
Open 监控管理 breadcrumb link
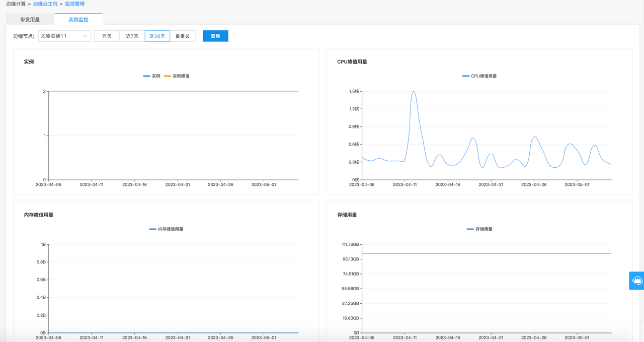tap(74, 4)
